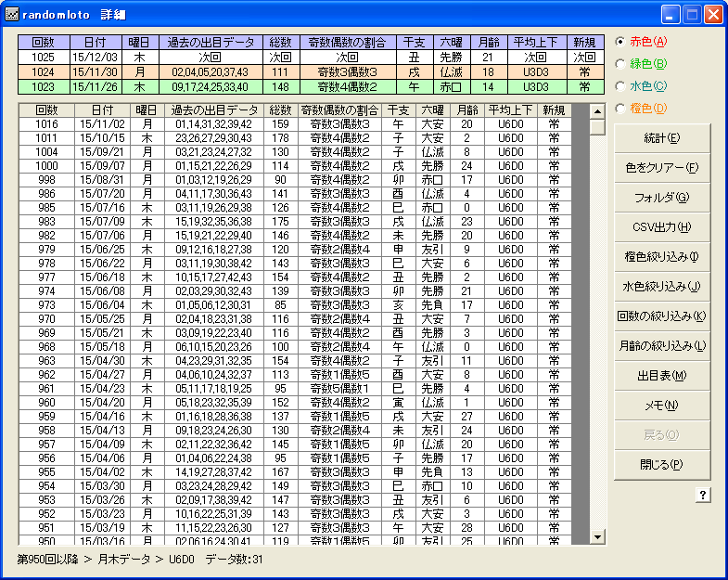Click the 六曜 header in lower table

point(433,110)
